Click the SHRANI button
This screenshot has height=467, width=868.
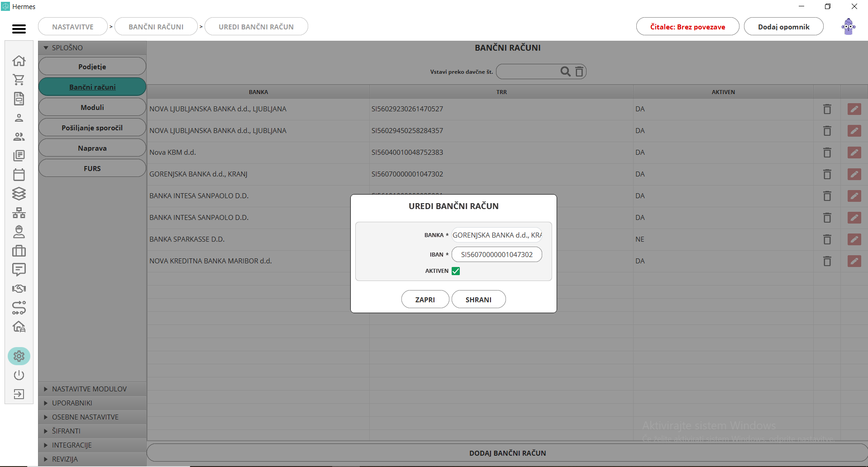(x=479, y=300)
